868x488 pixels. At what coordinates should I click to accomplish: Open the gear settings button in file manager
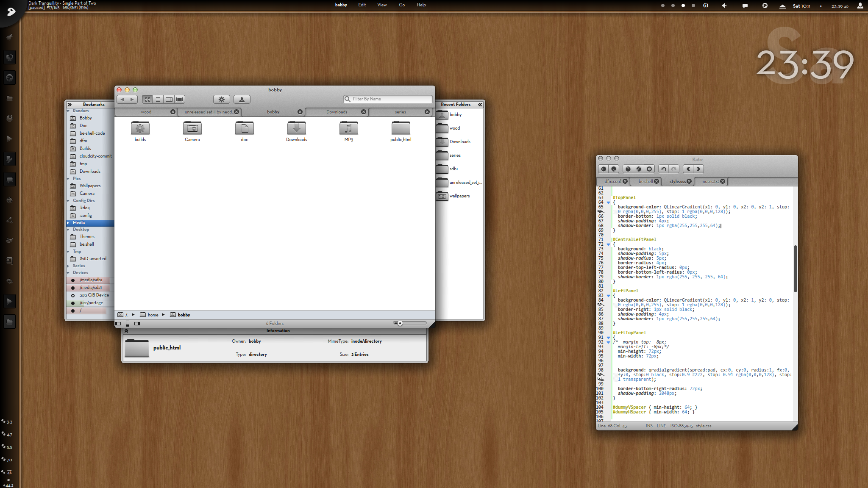221,99
